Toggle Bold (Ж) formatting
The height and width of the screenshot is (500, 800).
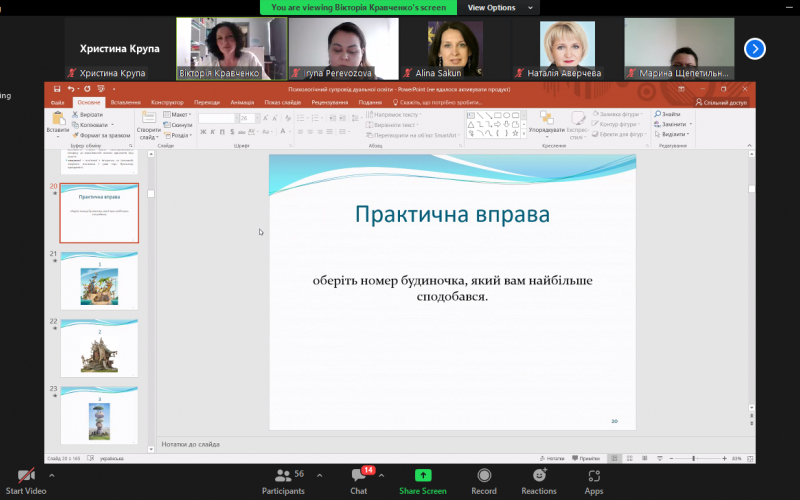203,132
